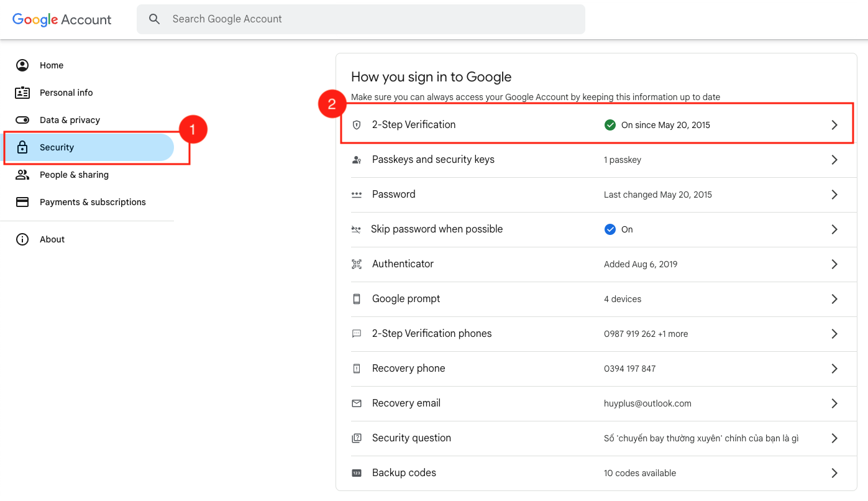Go to Home in the sidebar
868x501 pixels.
(x=52, y=65)
